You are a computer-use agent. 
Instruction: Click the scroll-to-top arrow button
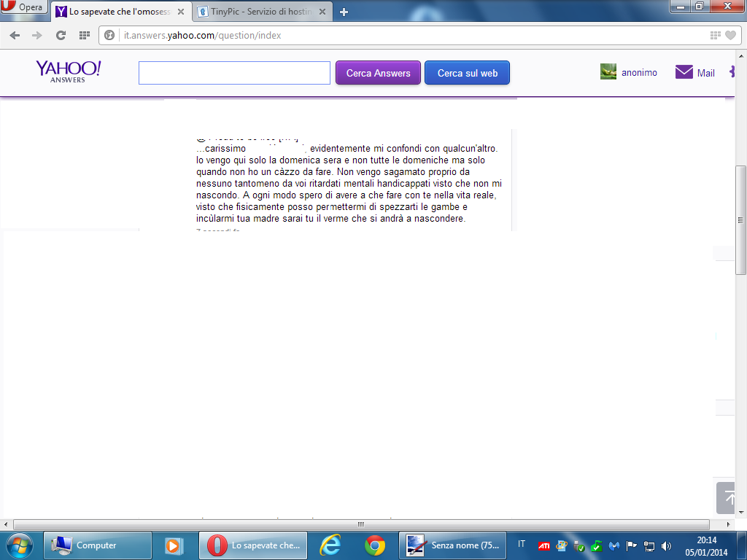[730, 498]
